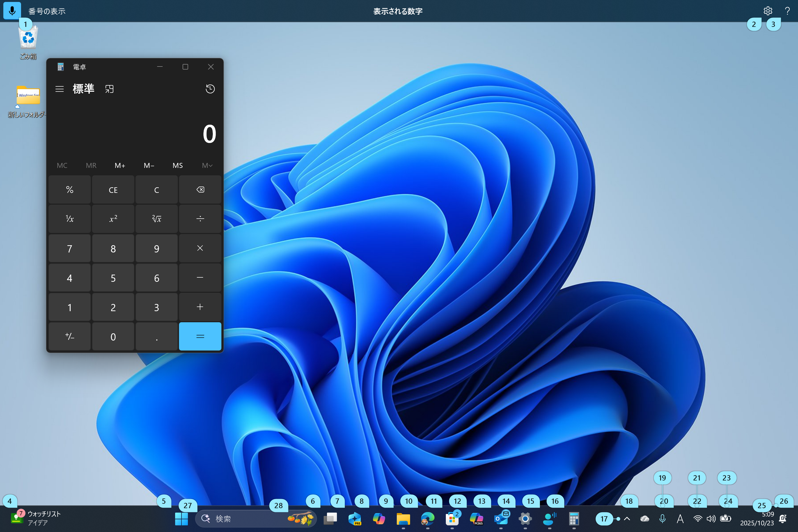Image resolution: width=798 pixels, height=532 pixels.
Task: Click the square root key
Action: pos(156,219)
